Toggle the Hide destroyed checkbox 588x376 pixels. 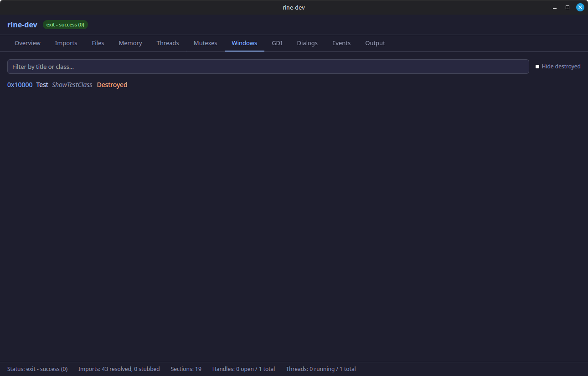pos(538,66)
